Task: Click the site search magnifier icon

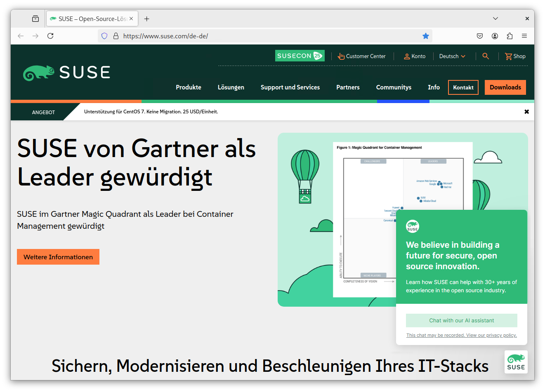Action: point(486,56)
